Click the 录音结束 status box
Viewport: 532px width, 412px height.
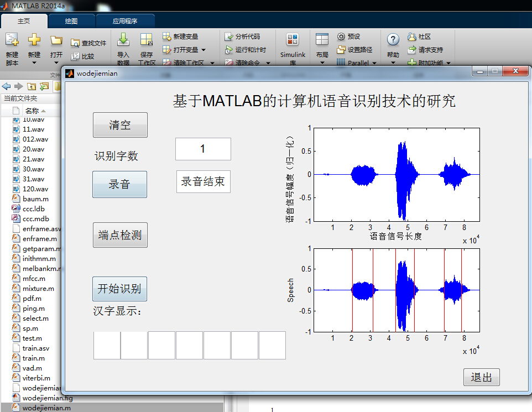203,181
